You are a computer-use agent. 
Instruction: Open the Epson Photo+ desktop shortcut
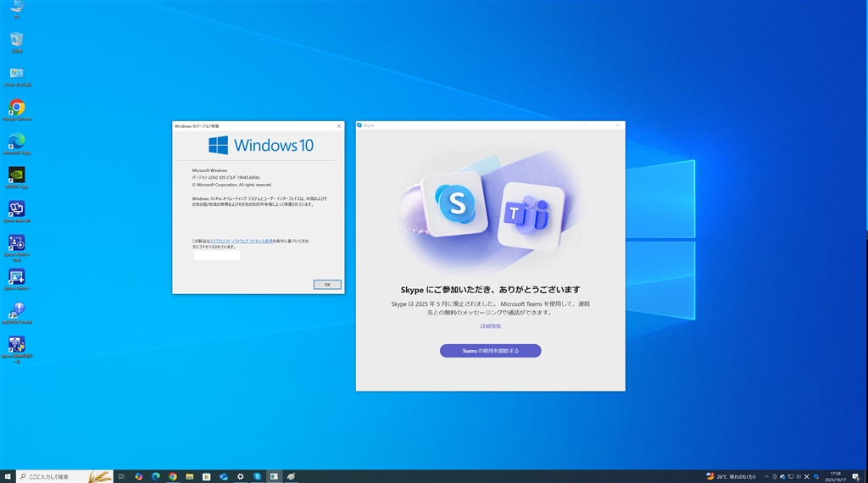tap(17, 280)
